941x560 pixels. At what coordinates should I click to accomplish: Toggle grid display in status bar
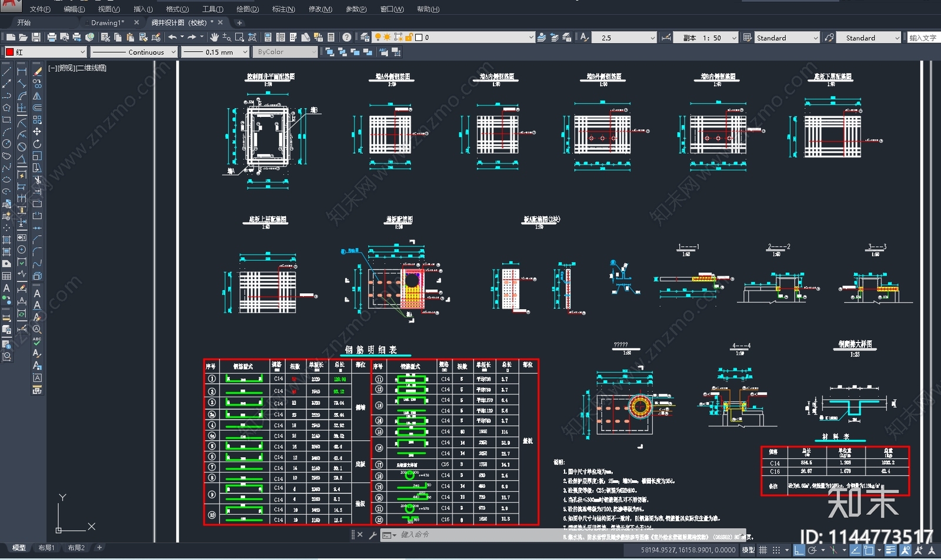click(763, 550)
